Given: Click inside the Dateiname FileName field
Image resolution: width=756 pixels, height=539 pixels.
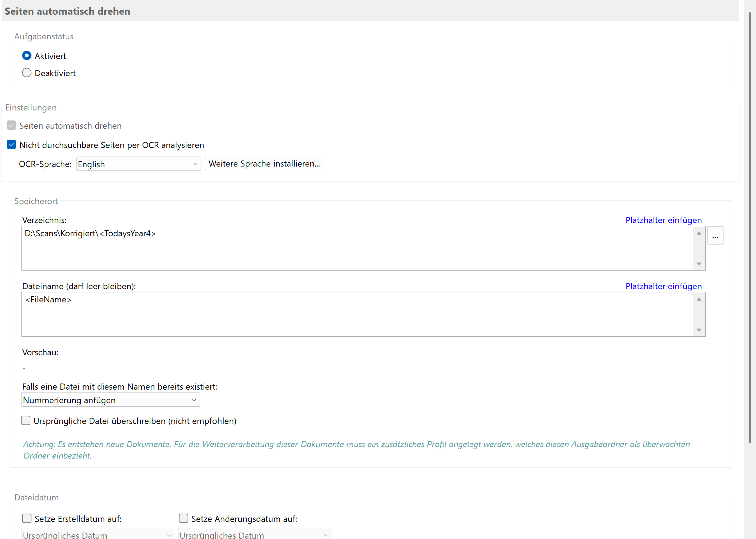Looking at the screenshot, I should [x=357, y=314].
